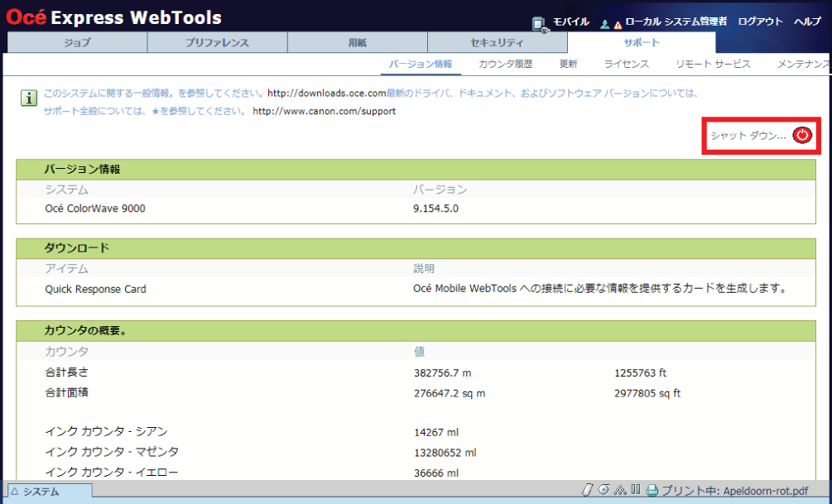Image resolution: width=832 pixels, height=504 pixels.
Task: Click the paper sheet icon in status bar
Action: pos(588,490)
